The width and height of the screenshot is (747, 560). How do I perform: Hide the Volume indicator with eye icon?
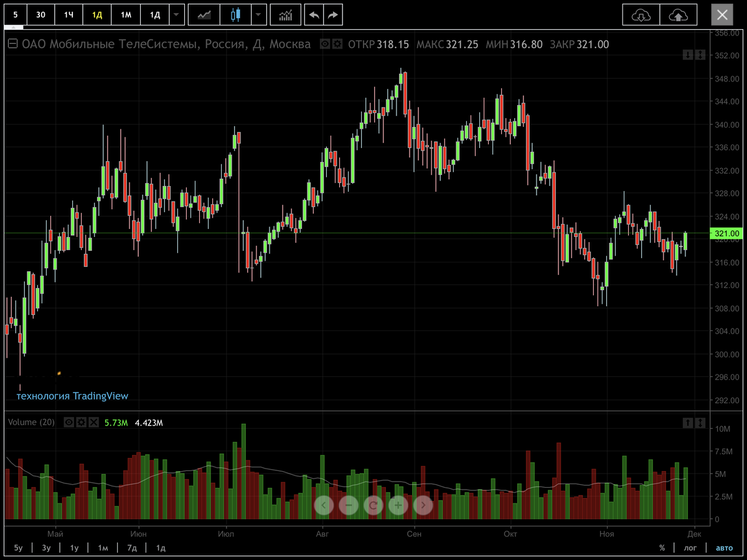coord(68,422)
